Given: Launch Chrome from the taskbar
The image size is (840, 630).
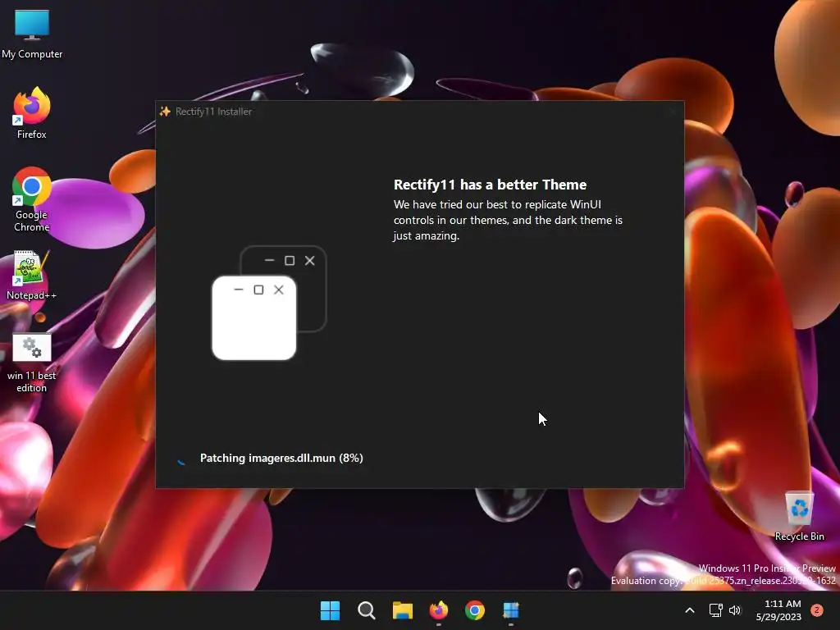Looking at the screenshot, I should [x=475, y=610].
